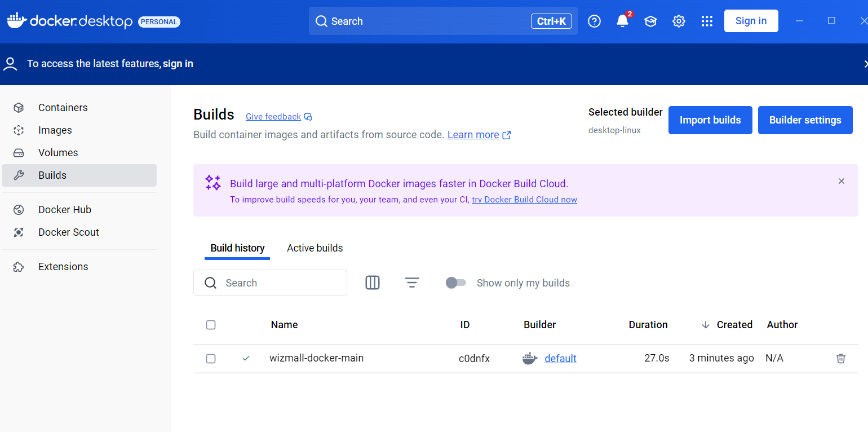
Task: Open the help question mark icon
Action: coord(594,21)
